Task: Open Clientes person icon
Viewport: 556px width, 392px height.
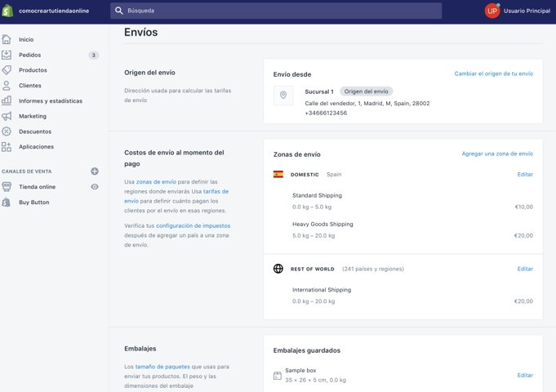Action: tap(7, 86)
